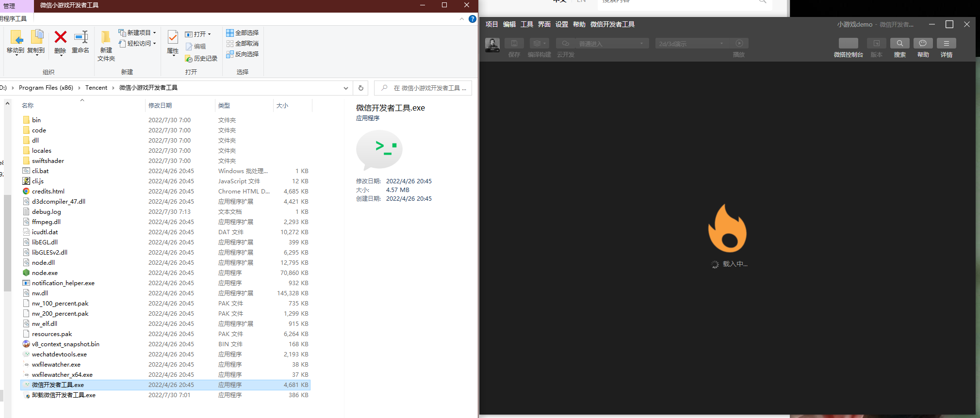Collapse the Explorer ribbon chevron
This screenshot has height=418, width=980.
pyautogui.click(x=461, y=19)
